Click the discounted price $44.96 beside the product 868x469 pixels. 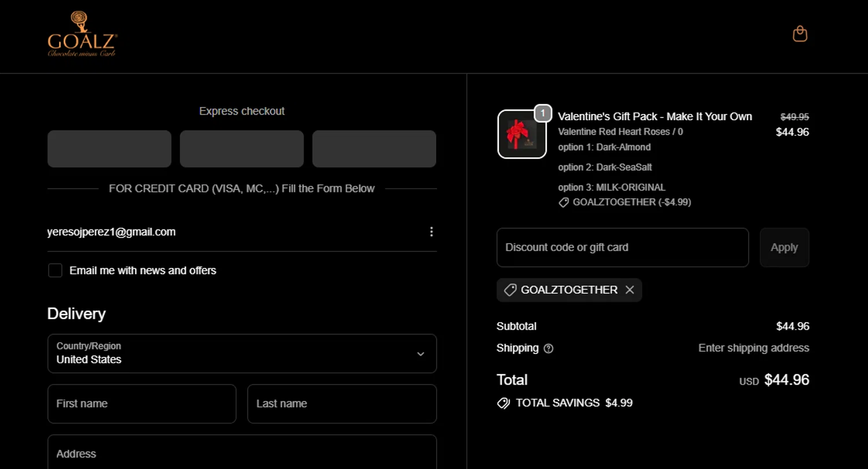[x=792, y=132]
